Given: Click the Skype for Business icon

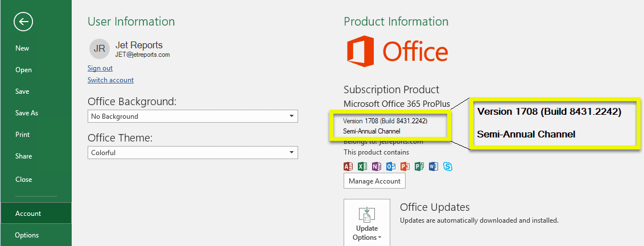Looking at the screenshot, I should coord(448,166).
